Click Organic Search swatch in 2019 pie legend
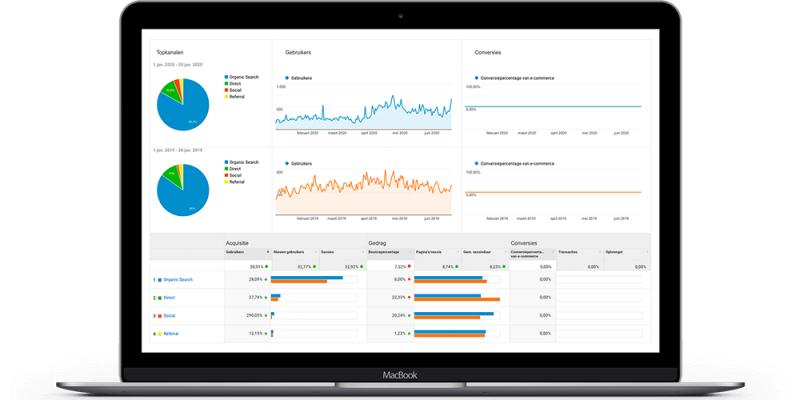The width and height of the screenshot is (800, 400). (x=226, y=162)
